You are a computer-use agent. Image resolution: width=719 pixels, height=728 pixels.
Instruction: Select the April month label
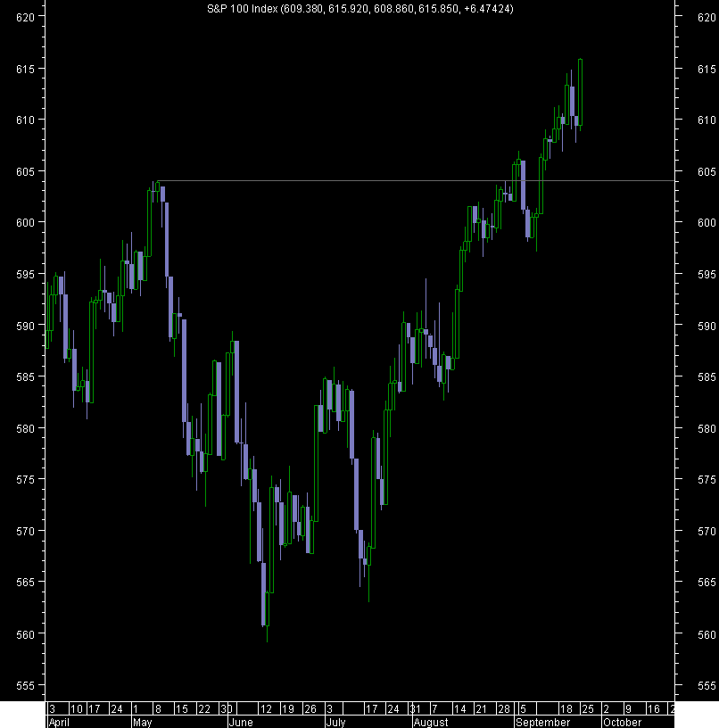(x=59, y=723)
